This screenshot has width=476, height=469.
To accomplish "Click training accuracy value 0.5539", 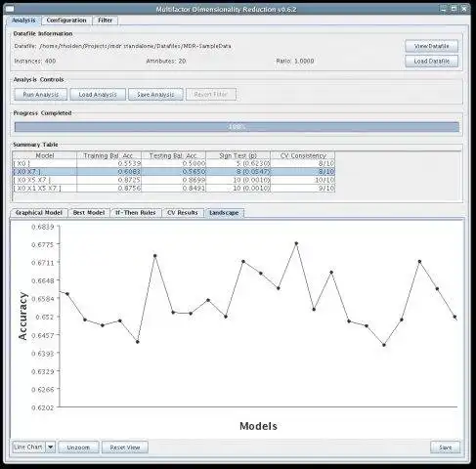I will point(129,163).
